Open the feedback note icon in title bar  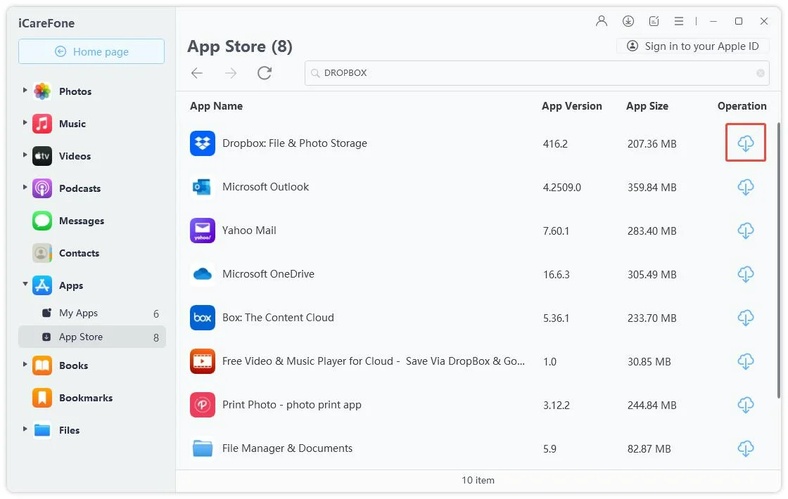point(654,21)
